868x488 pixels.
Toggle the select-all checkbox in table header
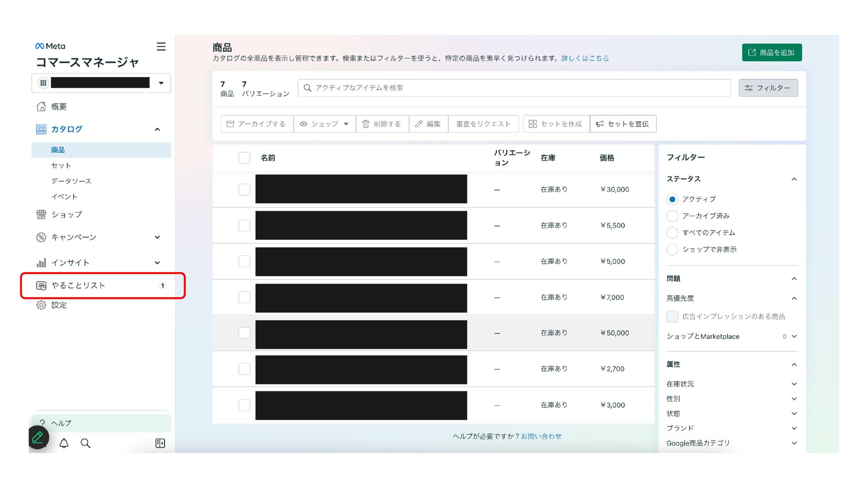[x=244, y=158]
